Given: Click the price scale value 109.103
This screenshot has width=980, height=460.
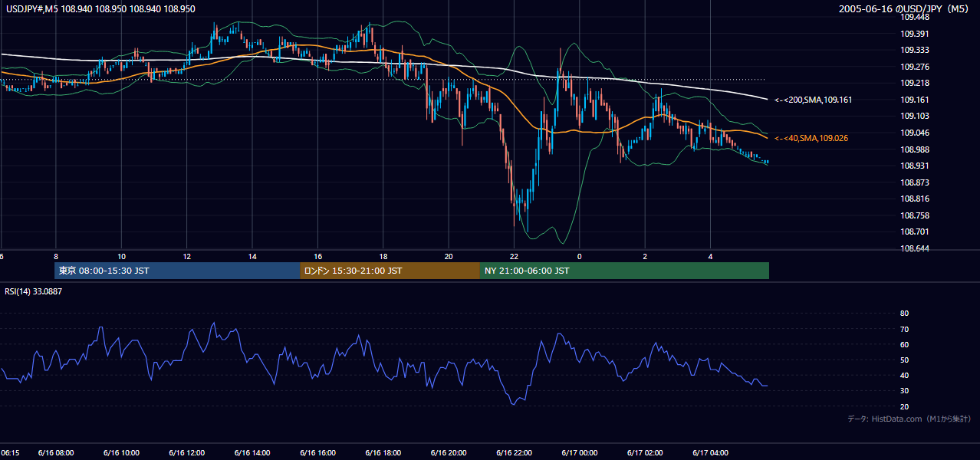Looking at the screenshot, I should [x=915, y=116].
